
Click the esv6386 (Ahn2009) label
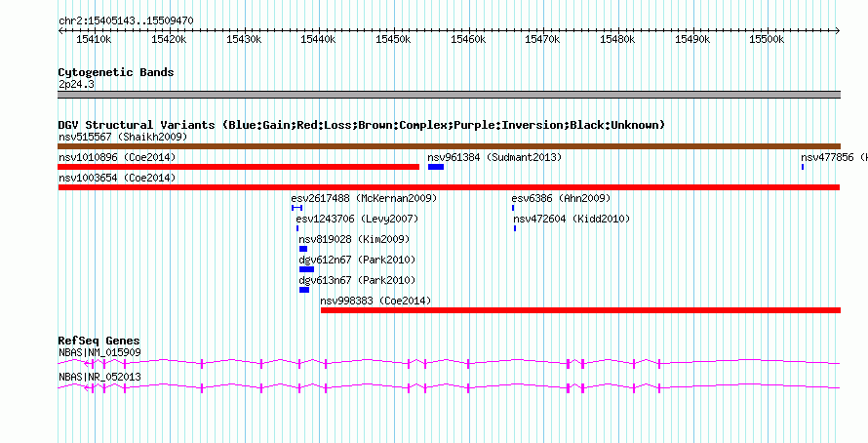coord(561,198)
